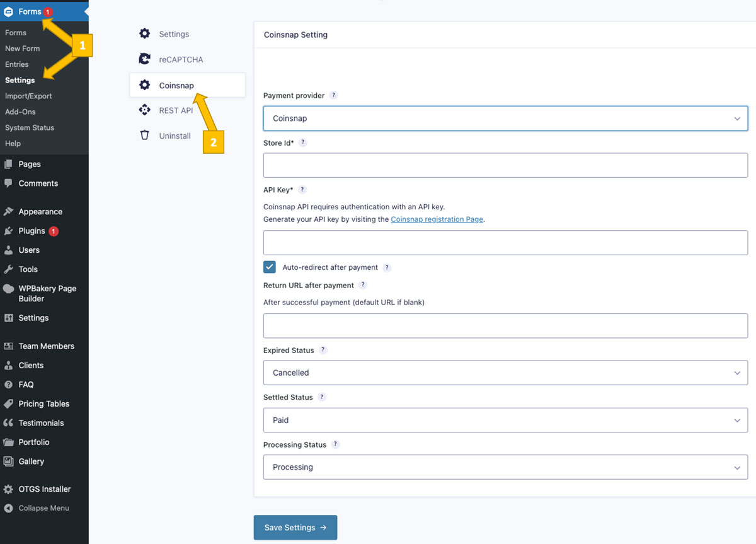This screenshot has height=544, width=756.
Task: Click the Payment provider help question mark
Action: point(334,95)
